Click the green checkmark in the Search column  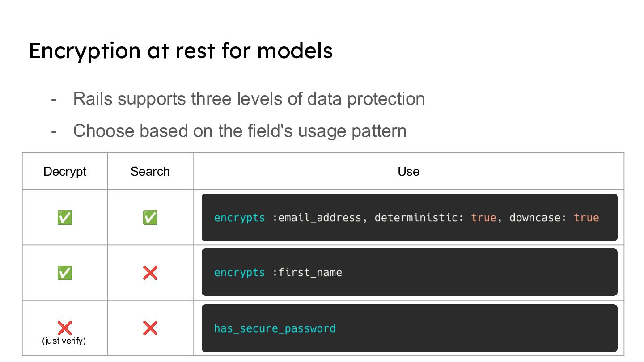pyautogui.click(x=150, y=218)
